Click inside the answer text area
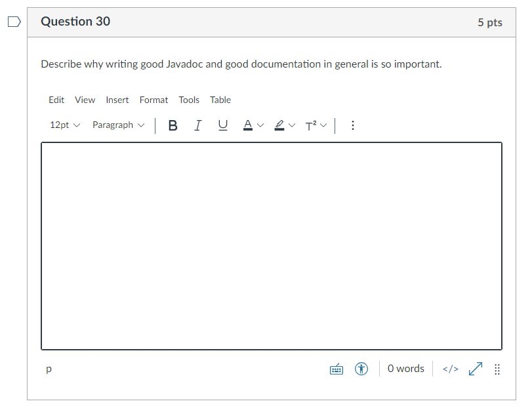 (272, 245)
